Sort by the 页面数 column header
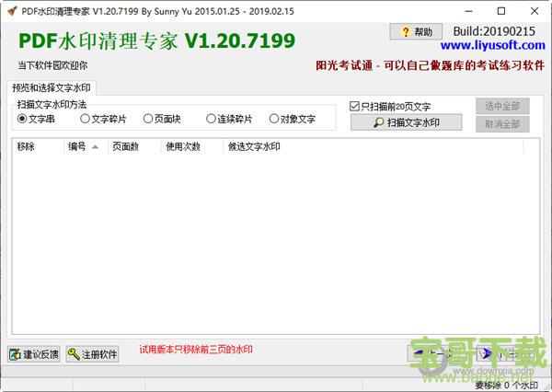 pyautogui.click(x=134, y=146)
